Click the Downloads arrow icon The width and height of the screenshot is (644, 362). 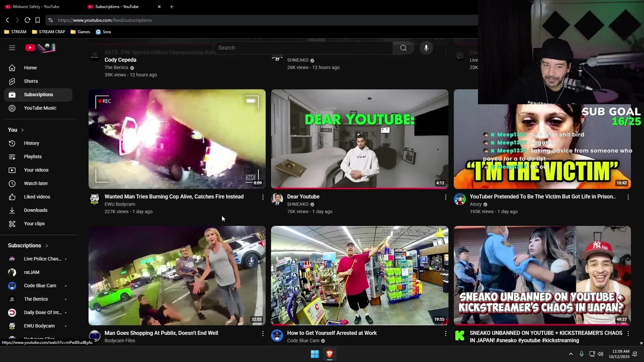coord(12,210)
